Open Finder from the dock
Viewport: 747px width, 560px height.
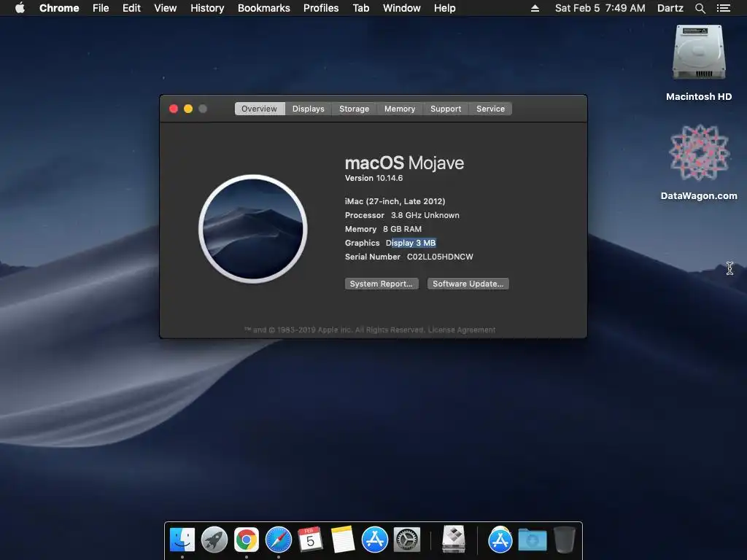point(182,540)
